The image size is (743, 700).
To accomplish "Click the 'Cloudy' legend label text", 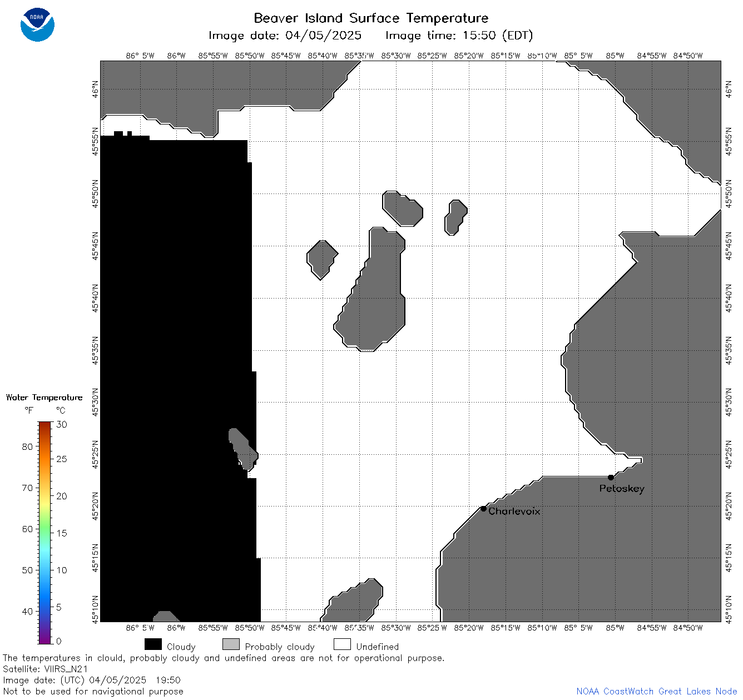I will (181, 647).
